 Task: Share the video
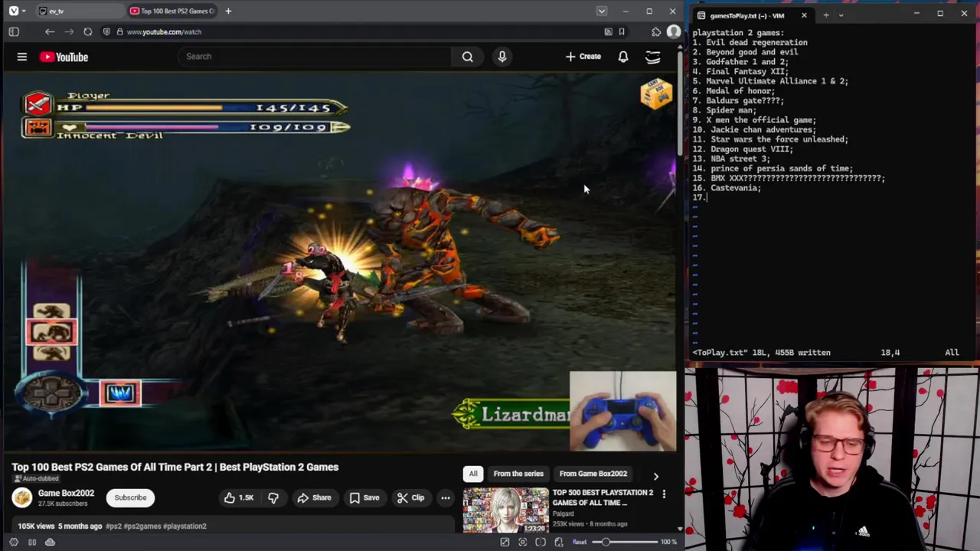click(315, 498)
